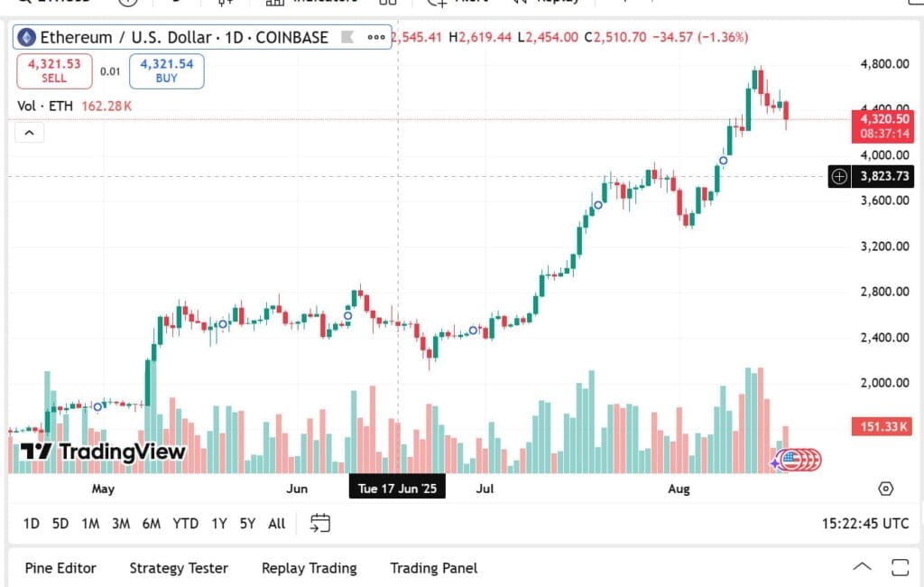Image resolution: width=924 pixels, height=587 pixels.
Task: Select the All time range
Action: click(276, 523)
